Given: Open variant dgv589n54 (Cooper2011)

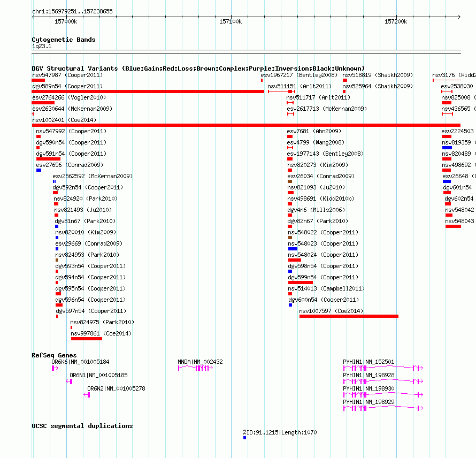Looking at the screenshot, I should coord(67,86).
